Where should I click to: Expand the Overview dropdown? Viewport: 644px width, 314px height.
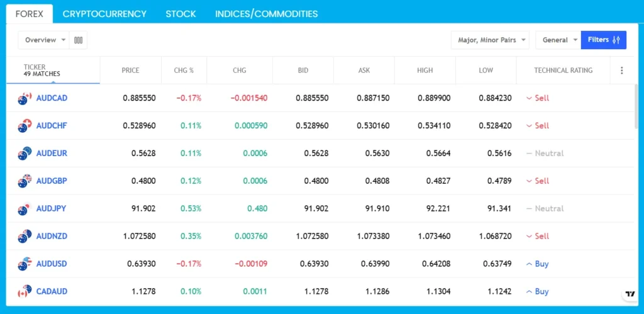tap(45, 40)
